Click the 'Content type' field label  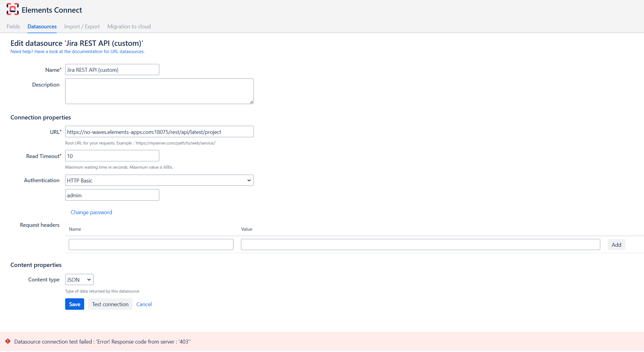(x=44, y=280)
